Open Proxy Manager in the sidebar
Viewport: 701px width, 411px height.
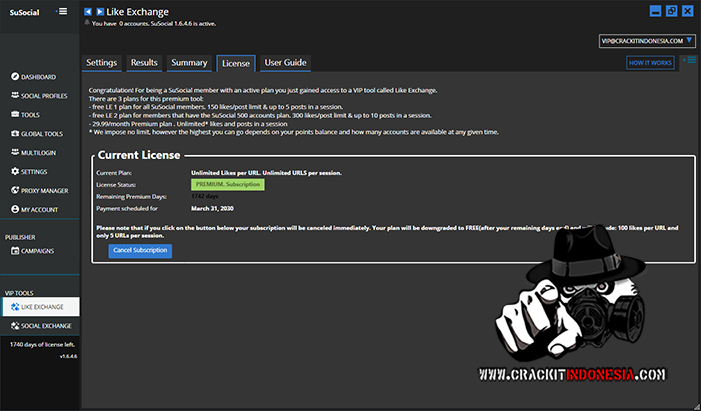point(44,191)
